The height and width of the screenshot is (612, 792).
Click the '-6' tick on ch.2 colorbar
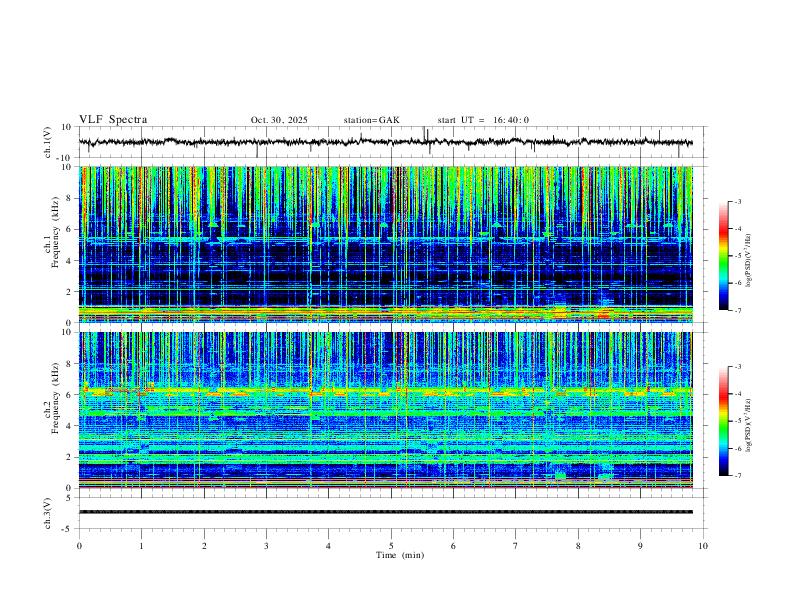737,448
